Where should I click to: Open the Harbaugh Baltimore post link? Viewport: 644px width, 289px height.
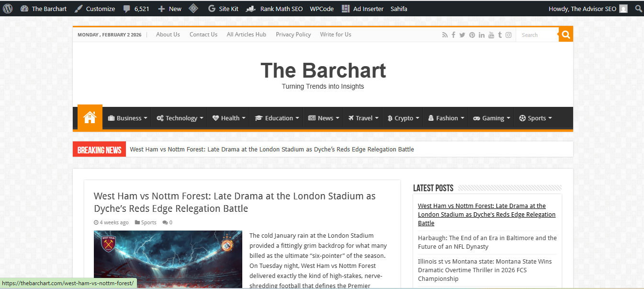(487, 242)
